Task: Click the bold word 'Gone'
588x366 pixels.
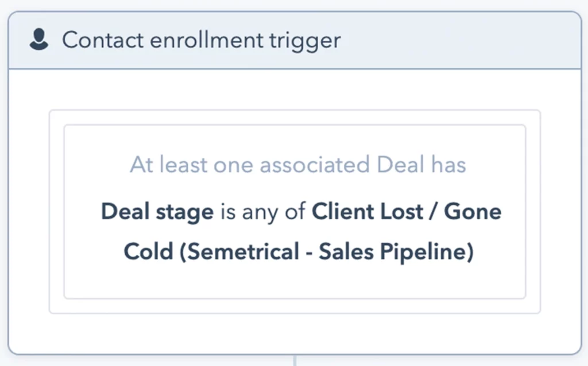Action: pos(473,212)
